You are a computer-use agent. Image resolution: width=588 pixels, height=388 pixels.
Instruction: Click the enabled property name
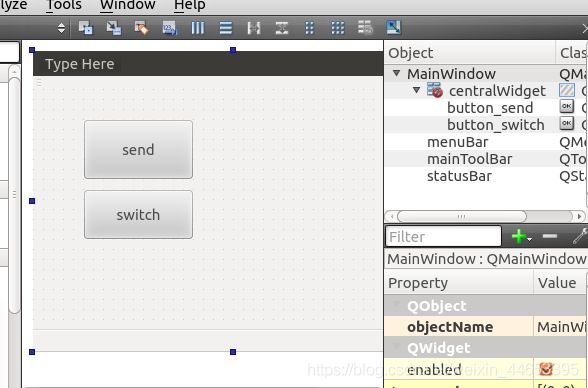[434, 370]
